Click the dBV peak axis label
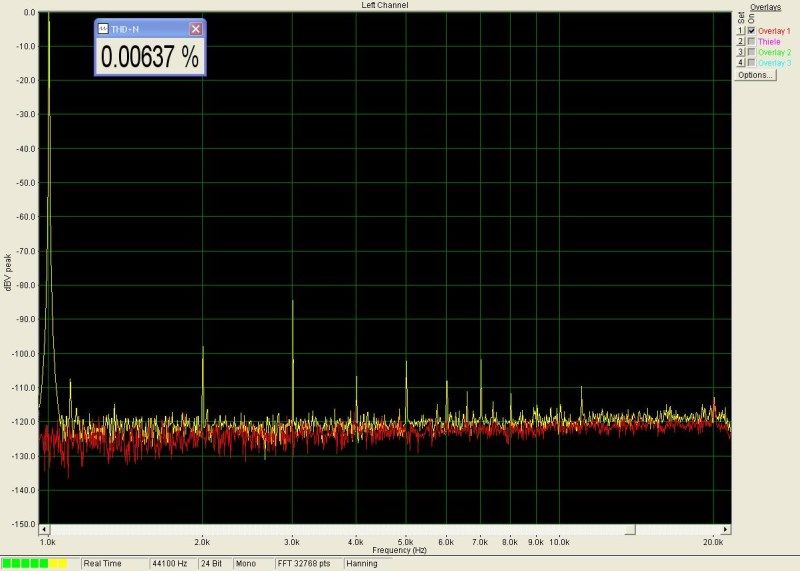Screen dimensions: 800x571 (8, 272)
